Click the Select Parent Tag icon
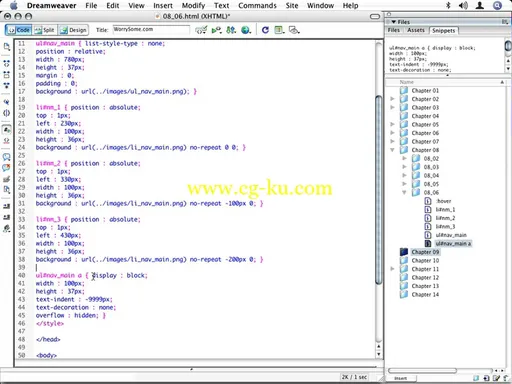 (6, 102)
